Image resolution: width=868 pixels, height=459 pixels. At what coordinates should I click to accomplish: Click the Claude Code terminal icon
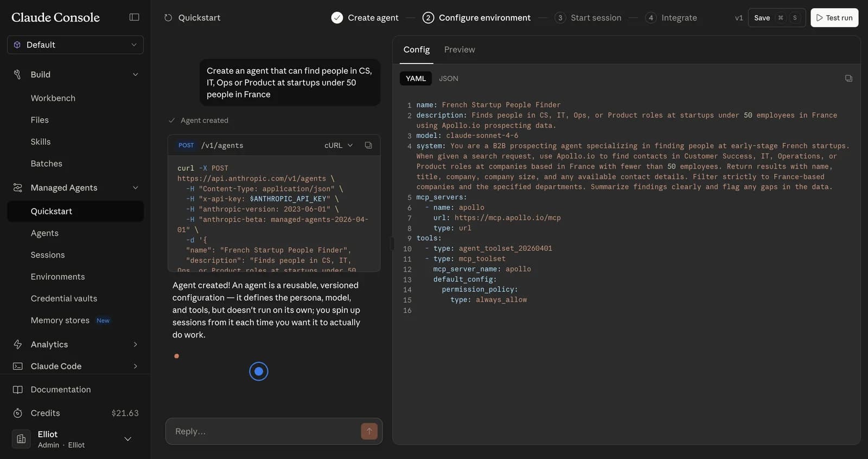(17, 366)
